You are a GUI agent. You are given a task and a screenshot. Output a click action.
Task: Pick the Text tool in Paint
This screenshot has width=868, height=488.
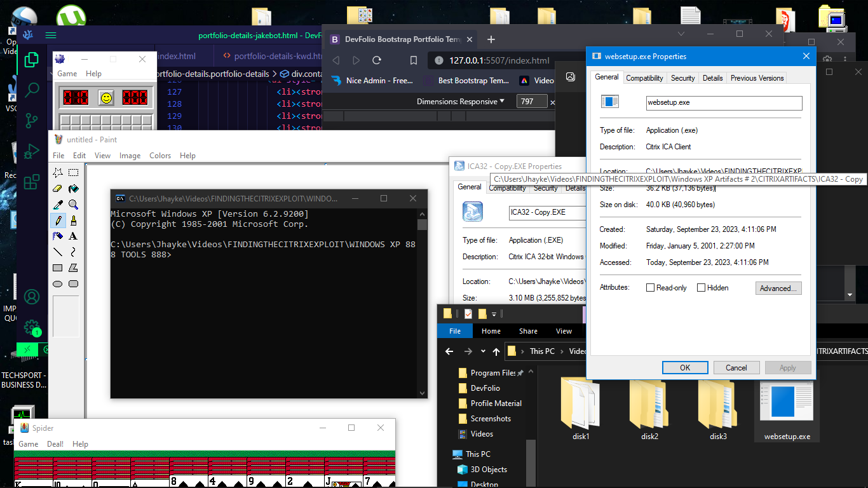pyautogui.click(x=74, y=236)
